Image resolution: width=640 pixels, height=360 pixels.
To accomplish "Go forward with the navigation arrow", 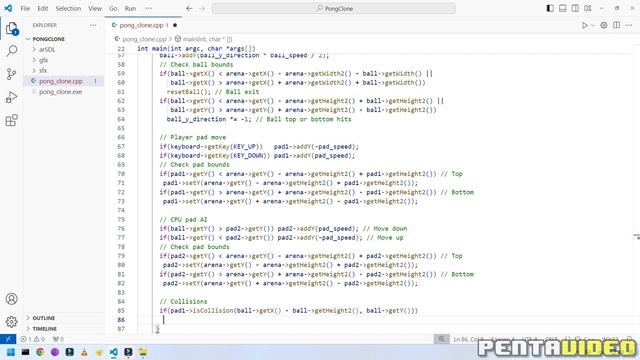I will 202,8.
